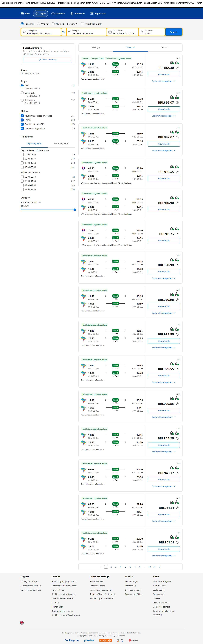203x644 pixels.
Task: Switch to the Fastest results tab
Action: click(165, 47)
